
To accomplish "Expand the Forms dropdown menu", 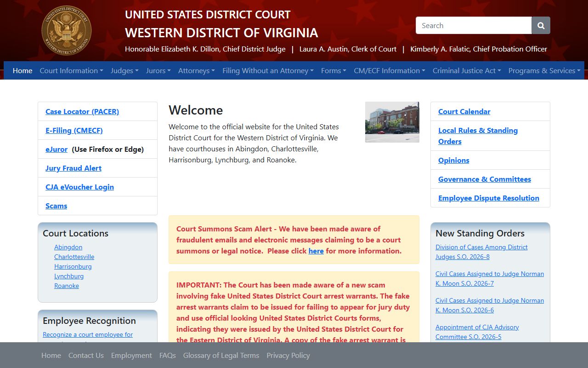I will tap(334, 70).
